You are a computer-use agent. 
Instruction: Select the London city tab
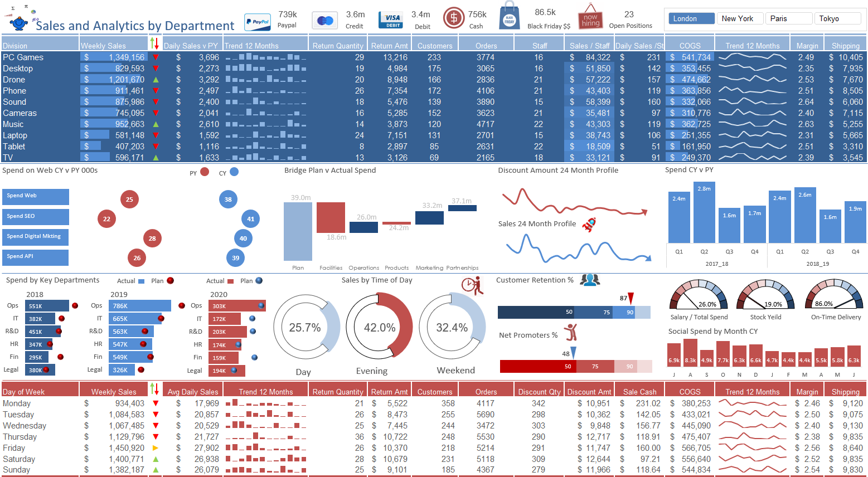(691, 18)
